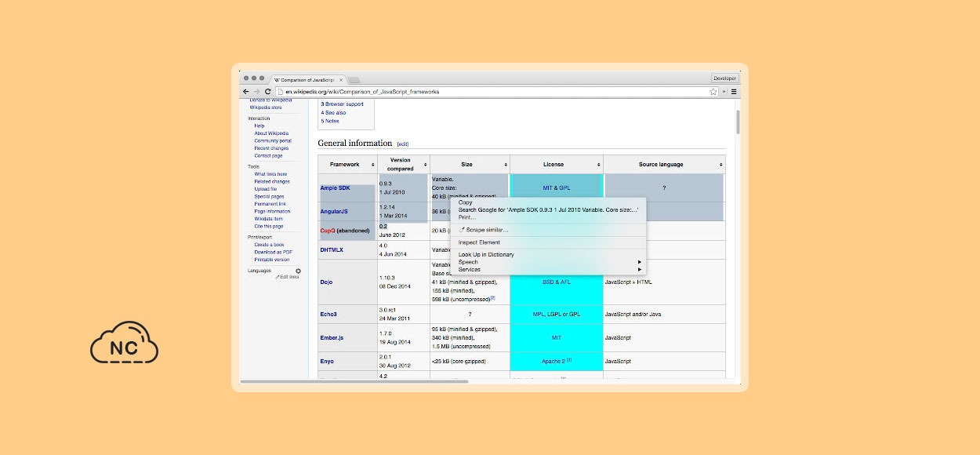Open the Enyo framework link

(327, 361)
